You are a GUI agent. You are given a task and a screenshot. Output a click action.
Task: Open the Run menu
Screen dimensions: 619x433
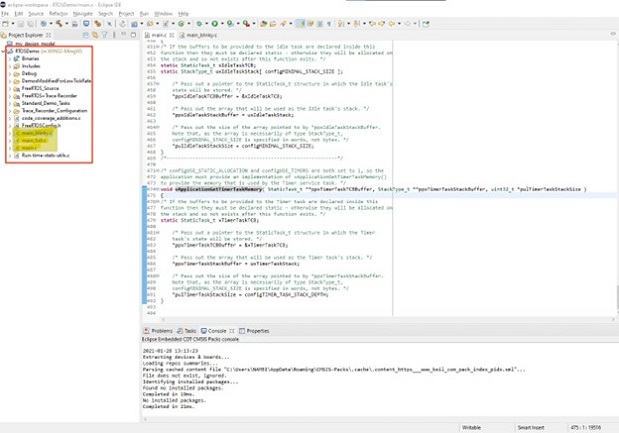click(144, 13)
